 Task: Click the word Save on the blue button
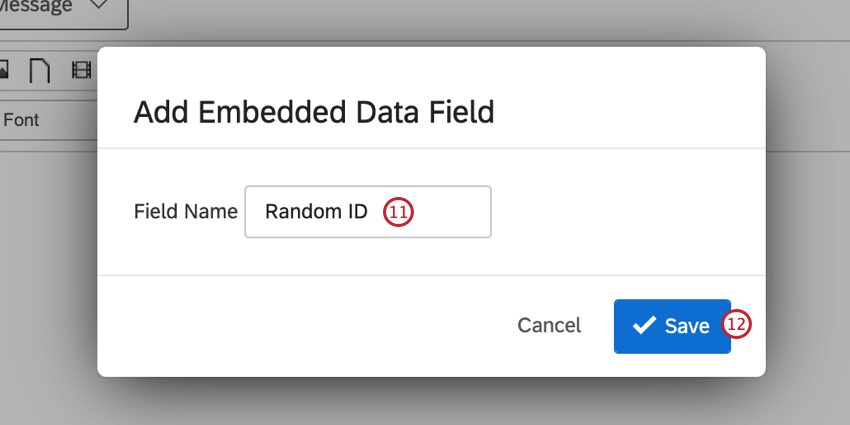[687, 326]
